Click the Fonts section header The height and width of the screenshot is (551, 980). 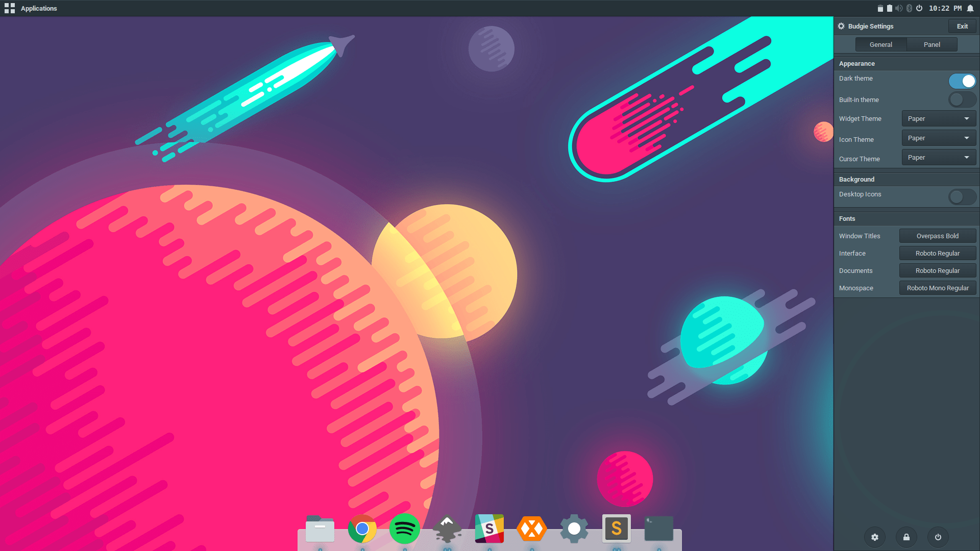847,218
